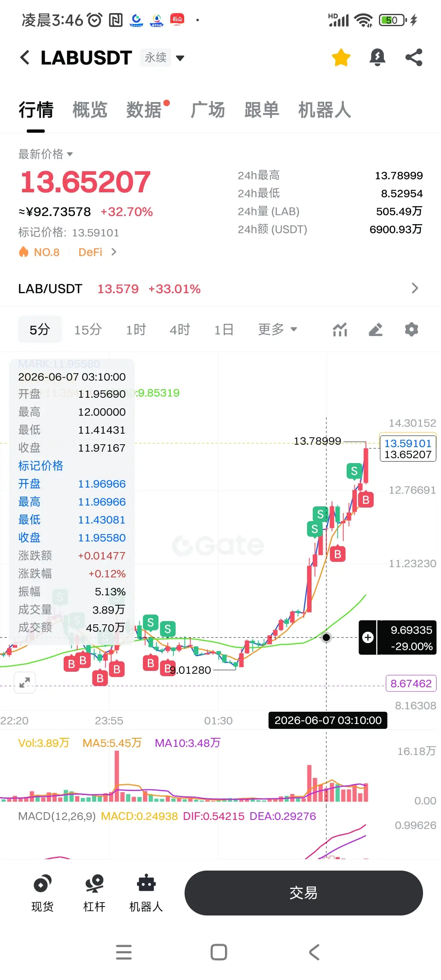Viewport: 441px width, 980px height.
Task: Tap the crosshair dot on the chart
Action: pos(326,637)
